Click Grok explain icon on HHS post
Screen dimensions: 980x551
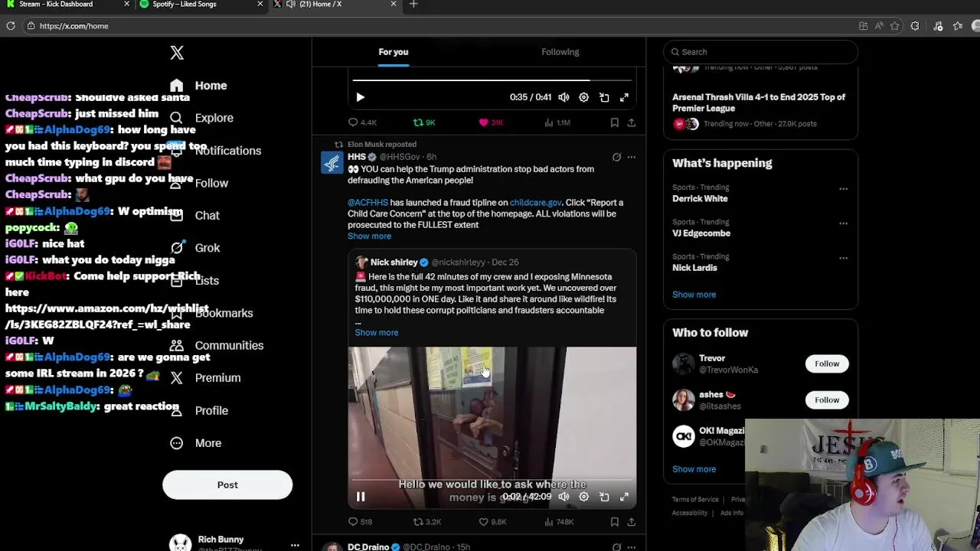click(x=616, y=157)
